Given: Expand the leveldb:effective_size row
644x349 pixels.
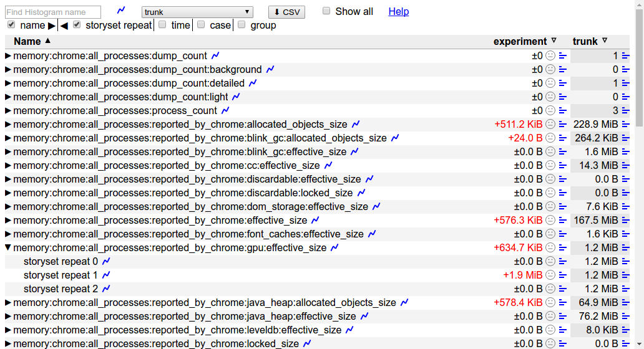Looking at the screenshot, I should pos(8,330).
